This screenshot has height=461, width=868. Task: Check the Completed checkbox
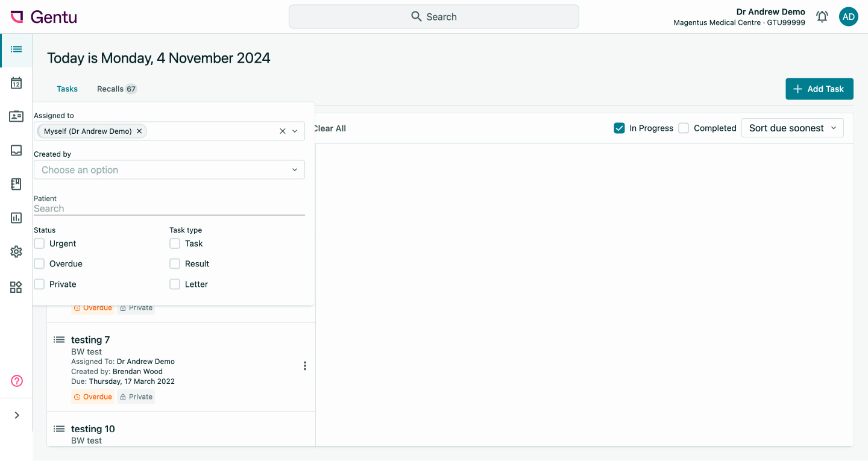click(x=684, y=128)
